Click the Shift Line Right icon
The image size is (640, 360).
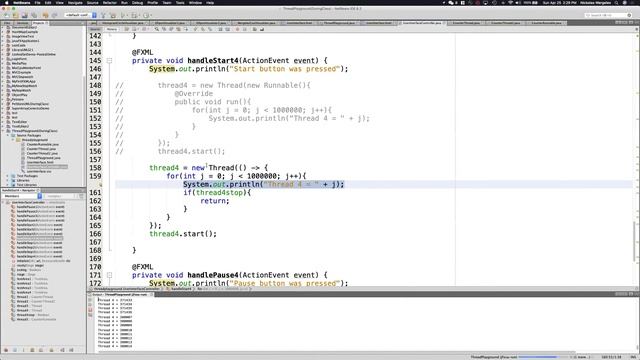tap(228, 29)
